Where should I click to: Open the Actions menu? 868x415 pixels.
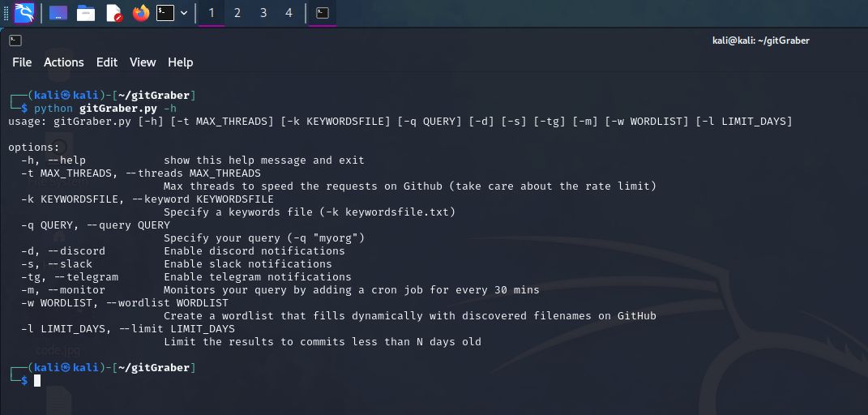pos(64,62)
